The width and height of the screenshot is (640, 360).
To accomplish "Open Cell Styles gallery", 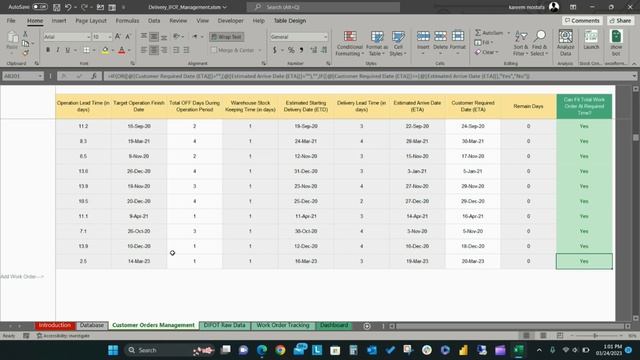I will (398, 43).
